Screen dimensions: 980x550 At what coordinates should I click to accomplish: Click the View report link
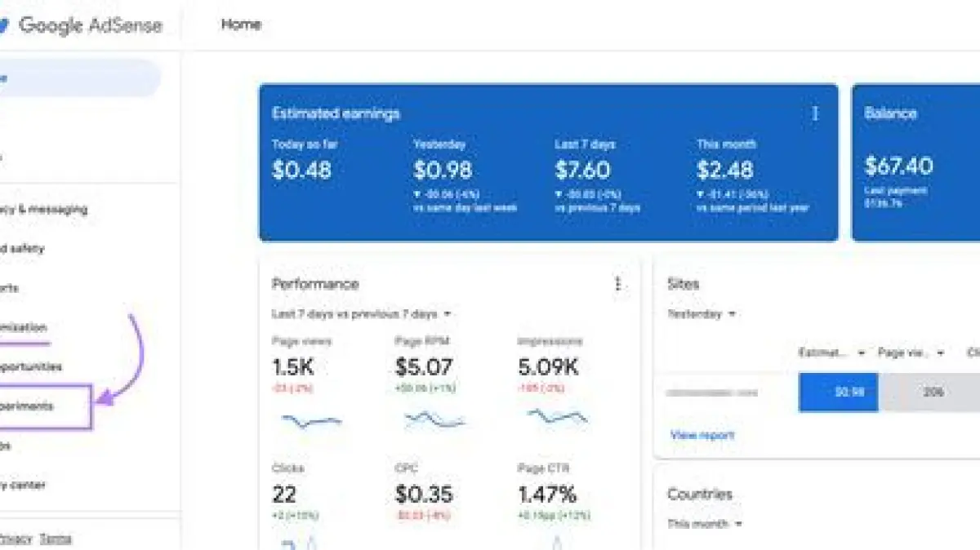(702, 435)
